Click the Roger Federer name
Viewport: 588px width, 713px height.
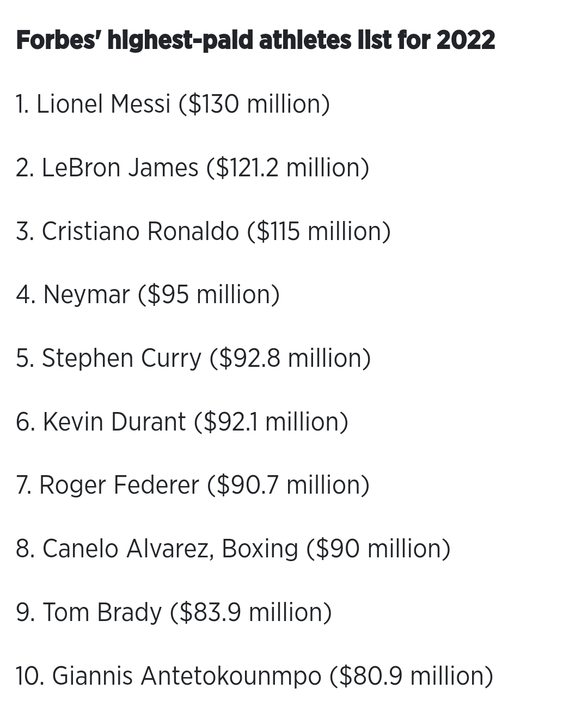[x=119, y=485]
